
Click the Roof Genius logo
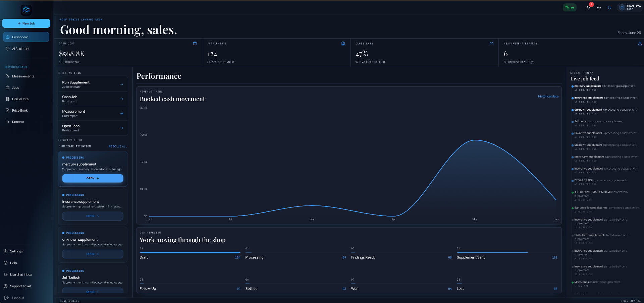(26, 10)
